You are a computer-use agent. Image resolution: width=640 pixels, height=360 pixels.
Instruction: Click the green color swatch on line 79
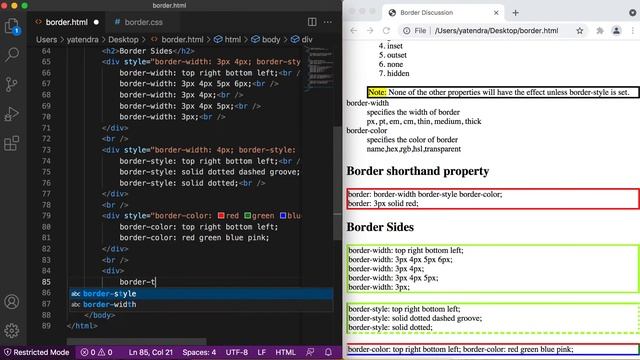coord(247,216)
